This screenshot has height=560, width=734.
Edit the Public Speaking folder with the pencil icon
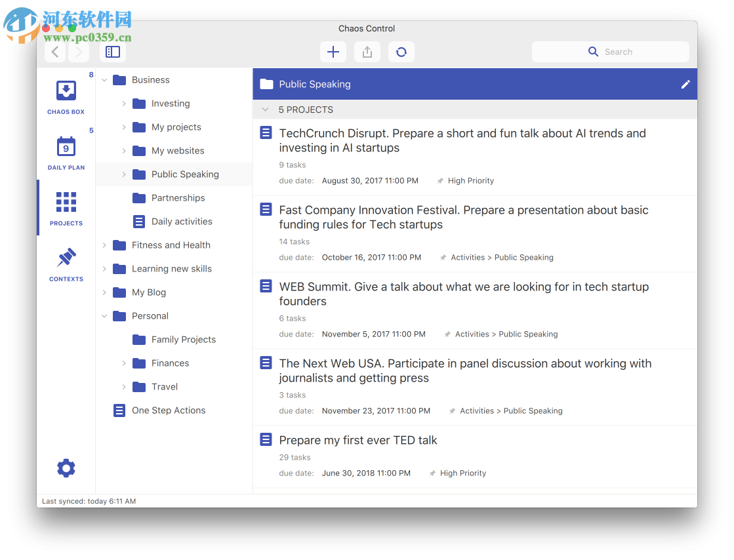(685, 84)
